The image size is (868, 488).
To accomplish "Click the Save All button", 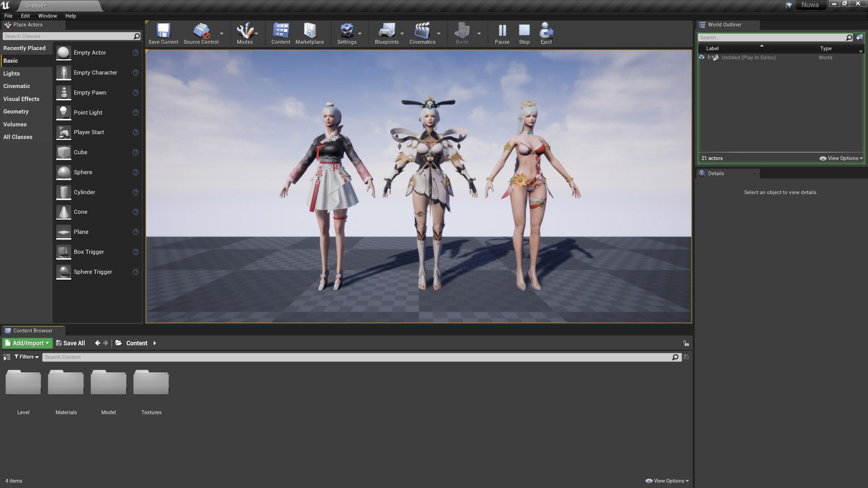I will pyautogui.click(x=71, y=343).
